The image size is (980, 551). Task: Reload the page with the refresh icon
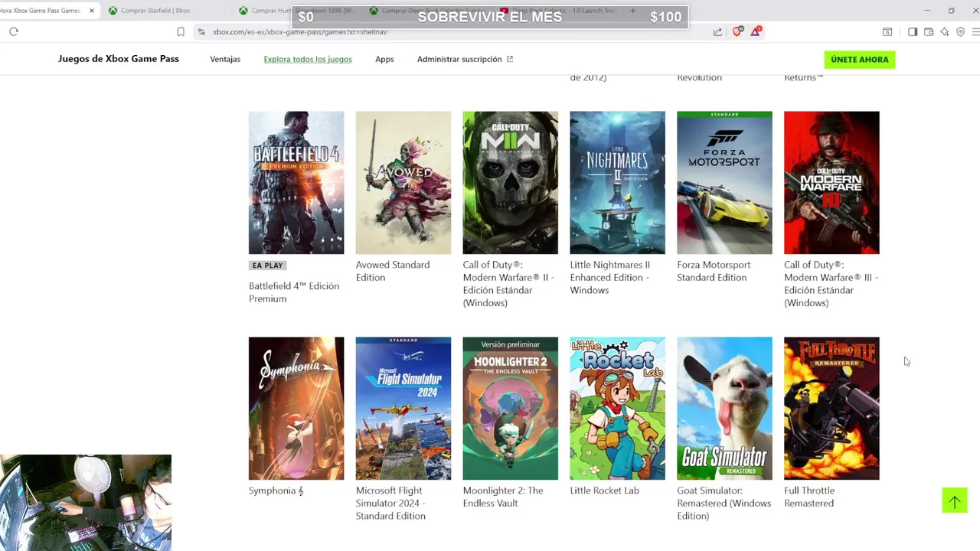coord(14,31)
